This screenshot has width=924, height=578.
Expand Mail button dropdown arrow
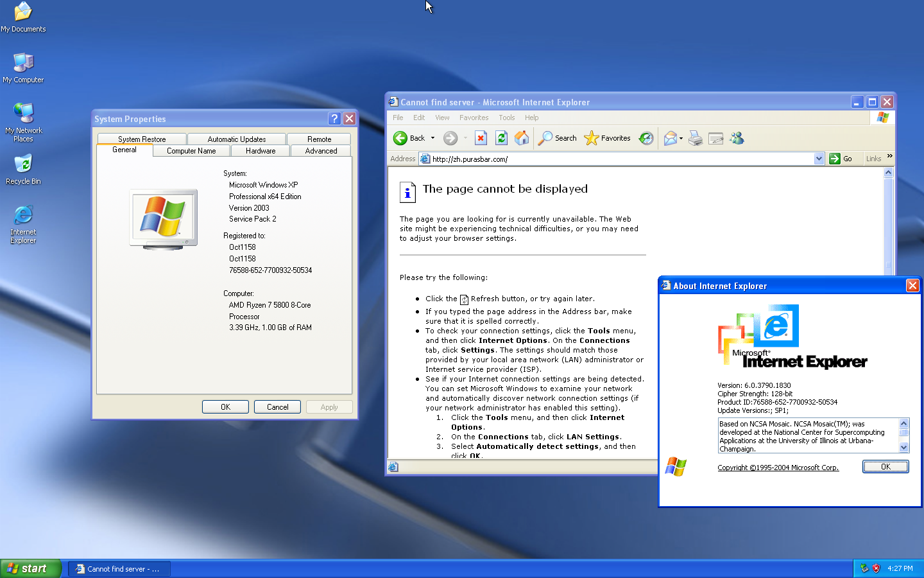[x=681, y=138]
